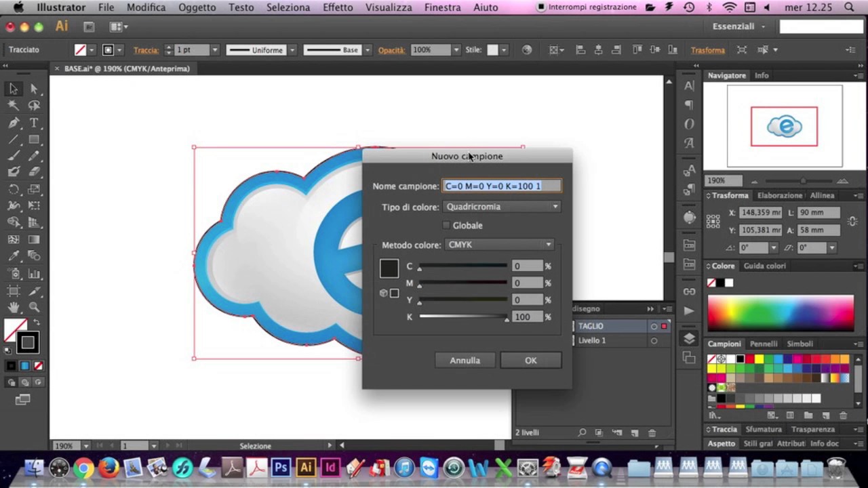Toggle target circle of Livello 1 layer

click(654, 340)
